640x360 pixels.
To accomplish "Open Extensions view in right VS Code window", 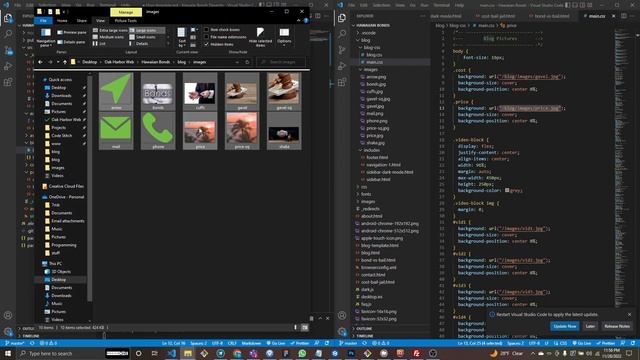I will [x=342, y=82].
